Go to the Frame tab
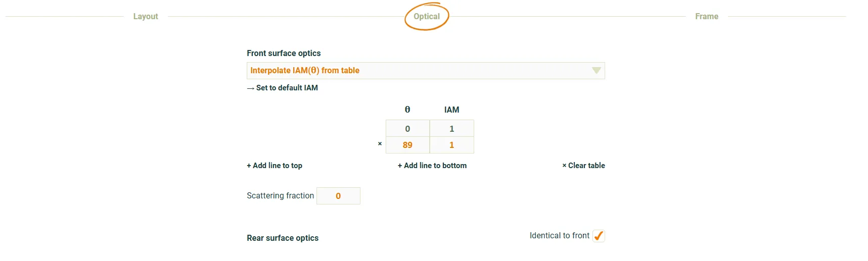Screen dimensions: 868x261 (706, 16)
